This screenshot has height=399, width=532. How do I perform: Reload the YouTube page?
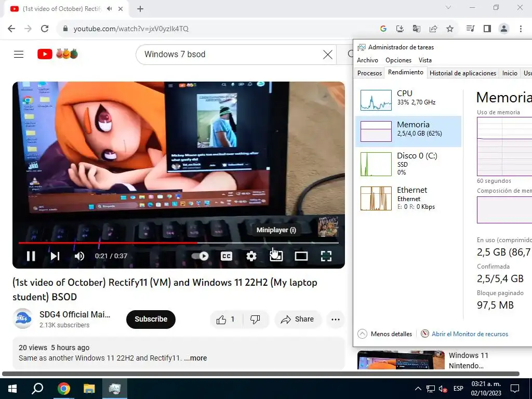tap(45, 29)
